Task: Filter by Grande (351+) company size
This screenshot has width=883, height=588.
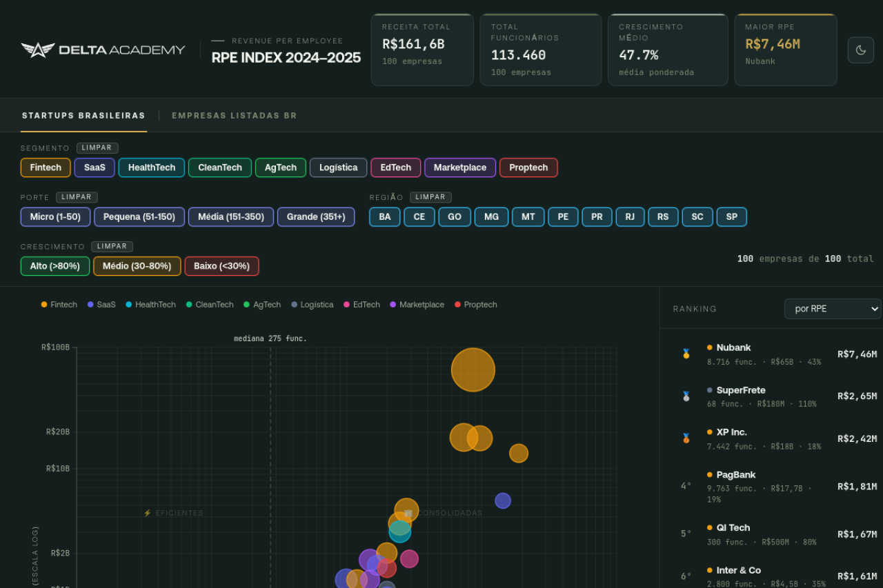Action: [x=316, y=217]
